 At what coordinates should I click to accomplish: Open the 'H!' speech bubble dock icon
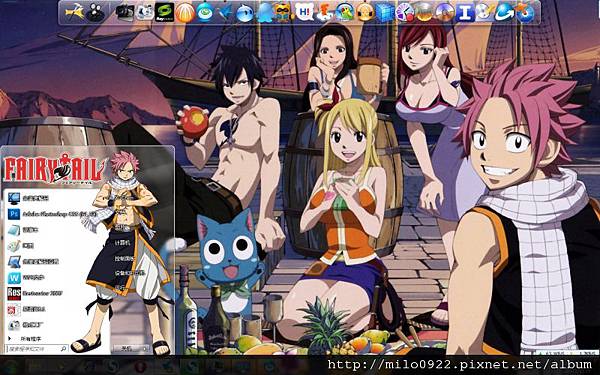(304, 12)
